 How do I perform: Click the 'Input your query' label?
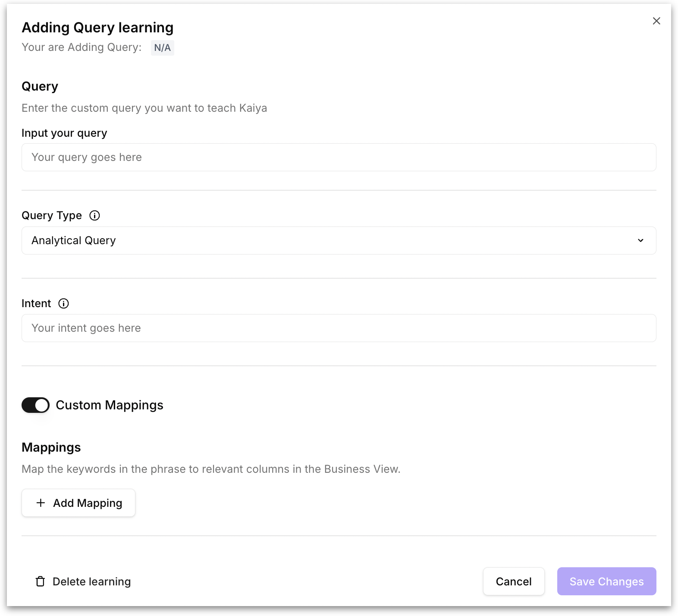(x=64, y=133)
